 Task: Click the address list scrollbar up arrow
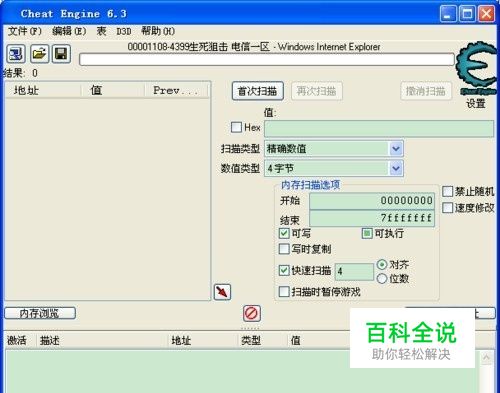487,358
